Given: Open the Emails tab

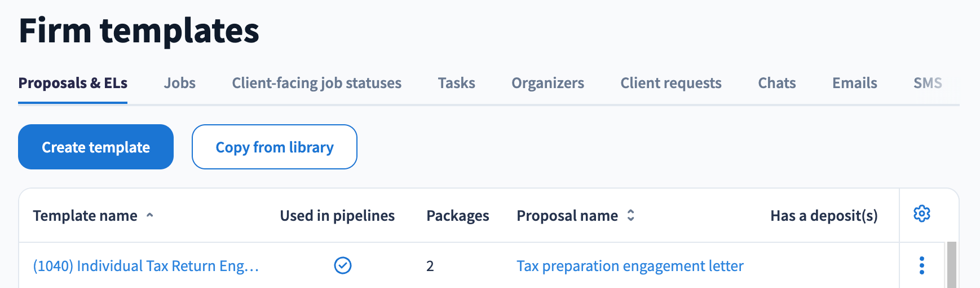Looking at the screenshot, I should pyautogui.click(x=855, y=83).
